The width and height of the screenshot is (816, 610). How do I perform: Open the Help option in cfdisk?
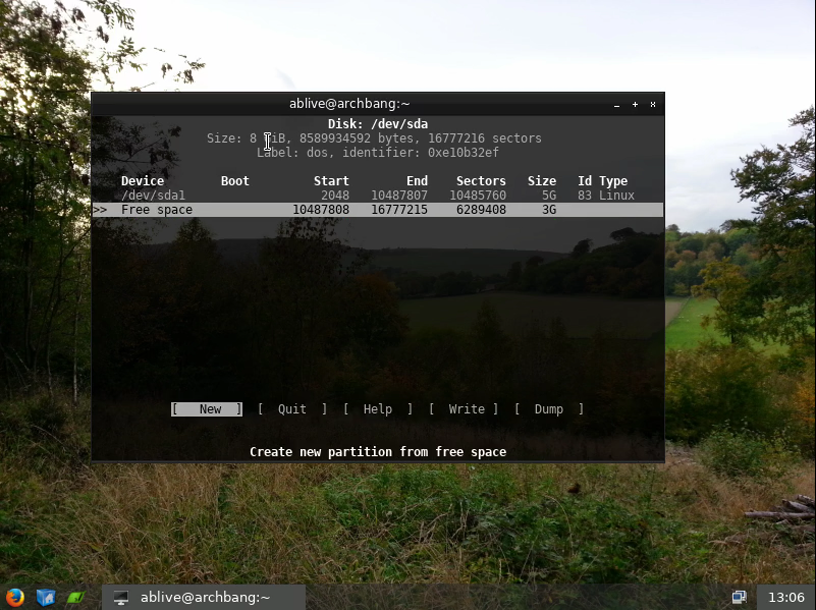[377, 409]
